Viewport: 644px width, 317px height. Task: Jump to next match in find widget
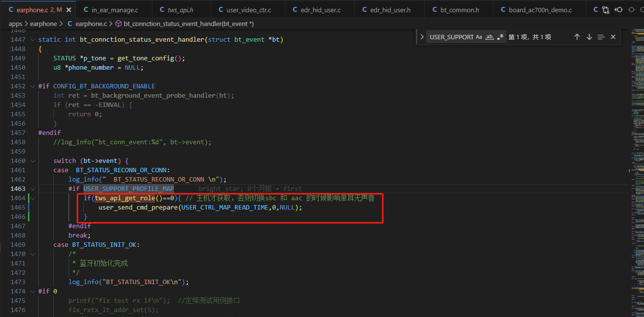click(x=589, y=37)
